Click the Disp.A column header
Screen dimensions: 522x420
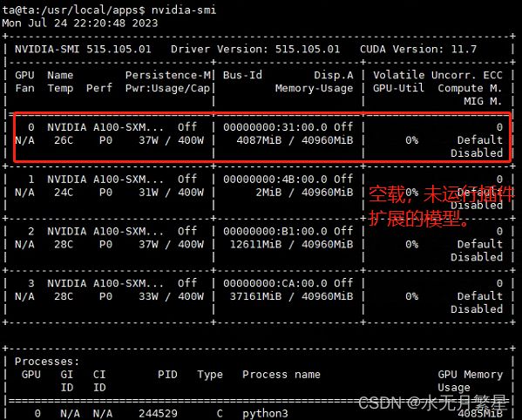334,75
